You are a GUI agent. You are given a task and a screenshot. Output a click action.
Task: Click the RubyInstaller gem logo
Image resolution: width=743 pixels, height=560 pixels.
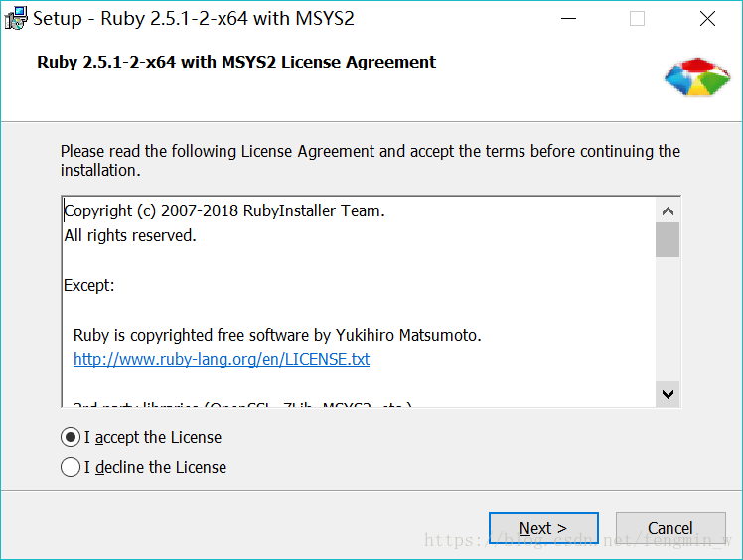(x=697, y=78)
